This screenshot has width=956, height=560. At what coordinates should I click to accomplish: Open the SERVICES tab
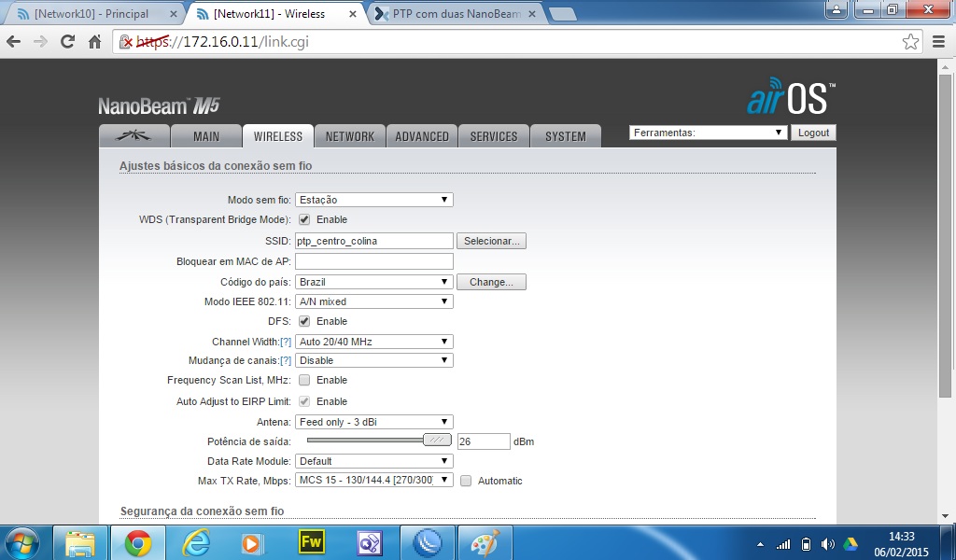tap(494, 136)
